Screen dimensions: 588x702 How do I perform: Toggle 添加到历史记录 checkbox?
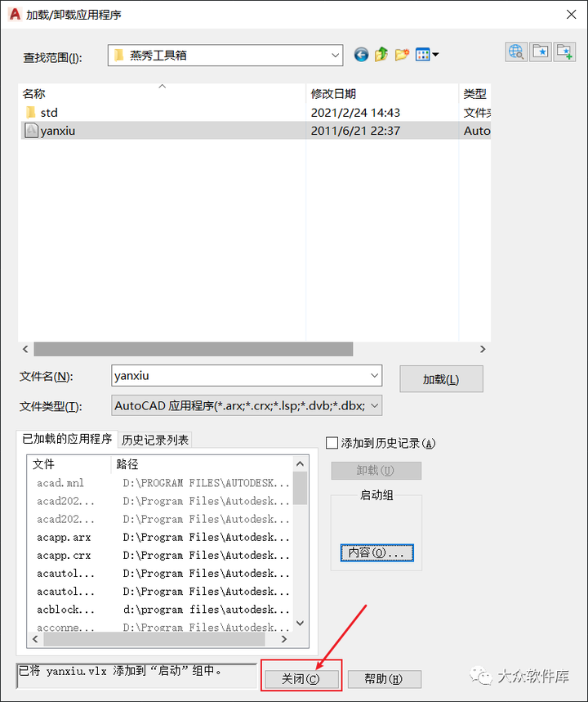tap(332, 443)
